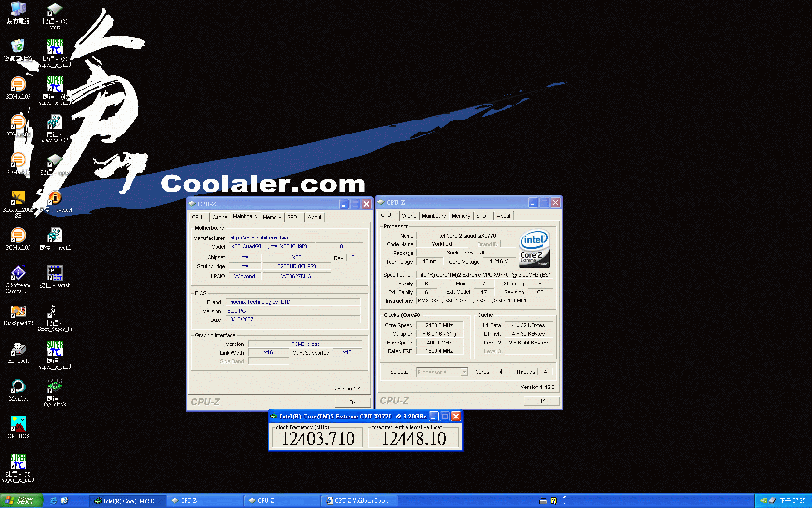Image resolution: width=812 pixels, height=508 pixels.
Task: Click the system tray clock showing 07:25
Action: (792, 501)
